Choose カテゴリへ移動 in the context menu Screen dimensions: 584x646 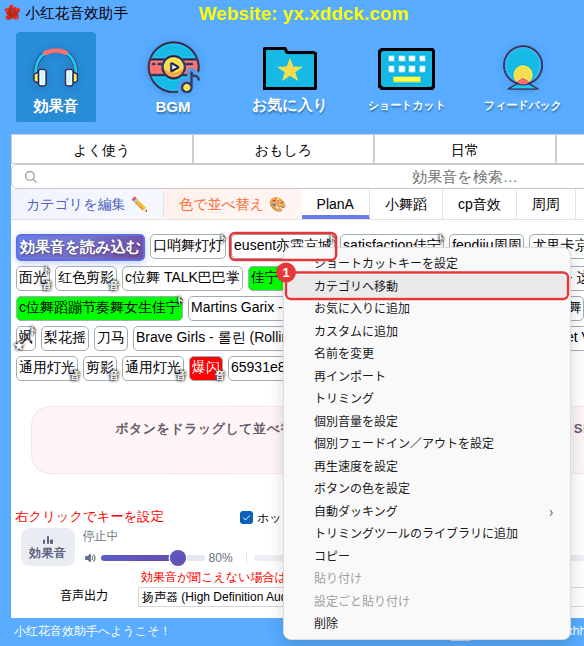(427, 286)
